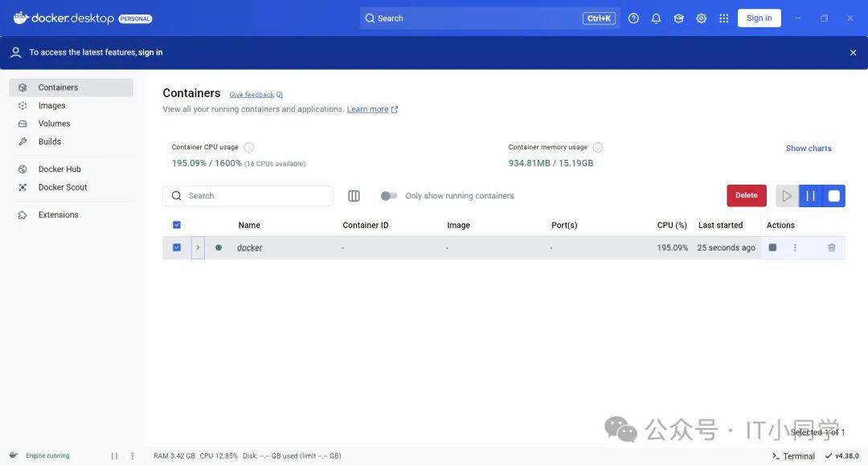This screenshot has width=868, height=465.
Task: Click the 195.09% CPU cell in row
Action: pos(672,247)
